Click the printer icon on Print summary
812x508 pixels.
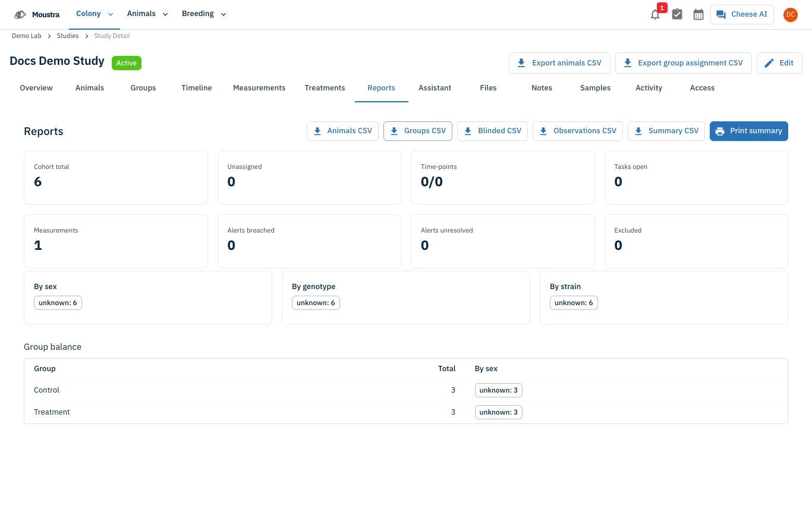tap(720, 131)
